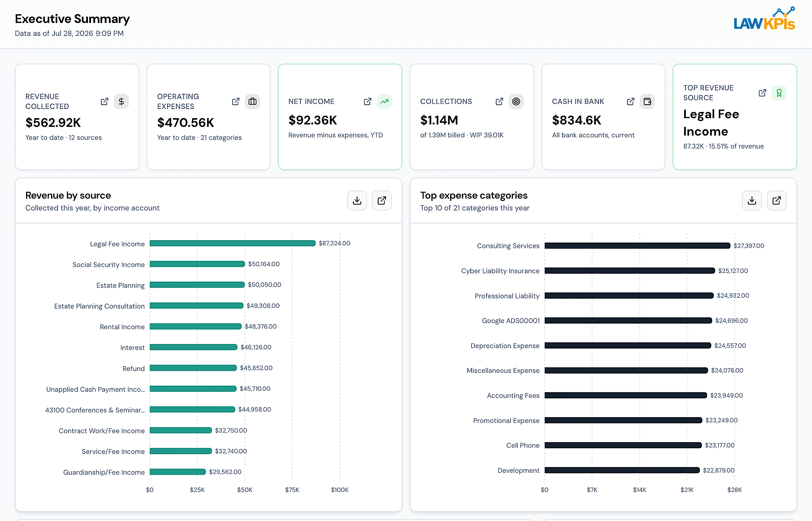Click the Cell Phone expense label
The height and width of the screenshot is (521, 812).
click(x=523, y=446)
